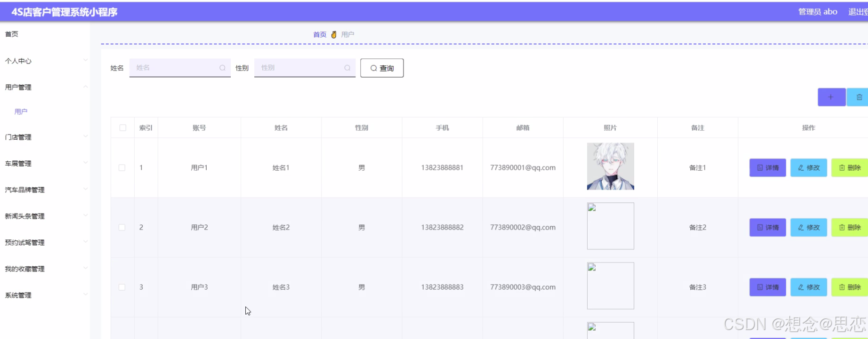868x339 pixels.
Task: Open the 预约试驾管理 sidebar menu
Action: 45,242
